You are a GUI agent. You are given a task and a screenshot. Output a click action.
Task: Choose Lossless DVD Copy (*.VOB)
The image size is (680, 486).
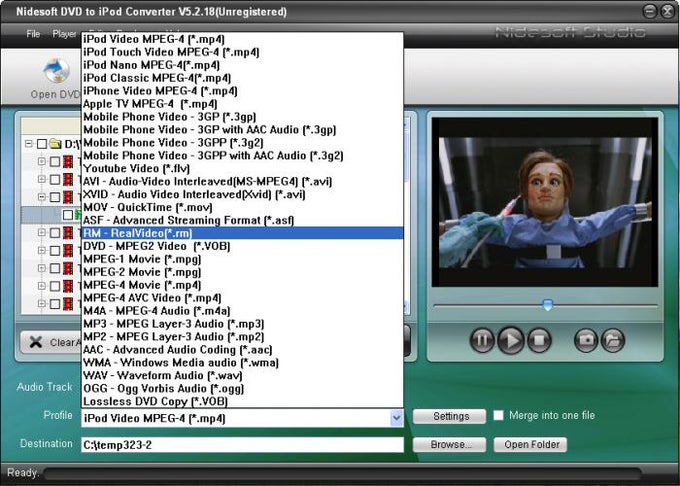242,401
